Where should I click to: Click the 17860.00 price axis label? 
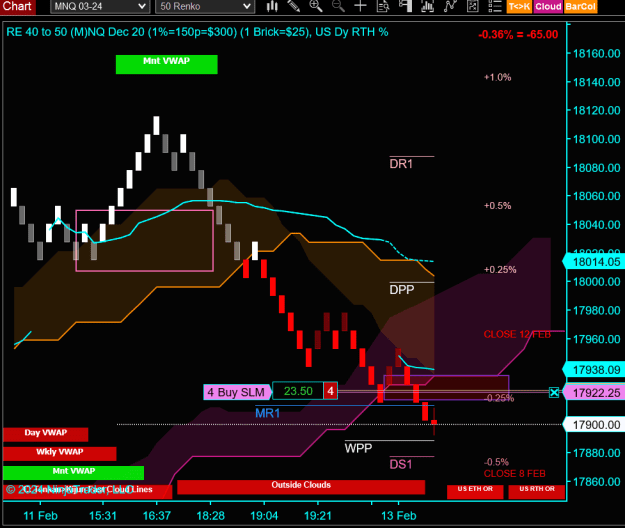(596, 482)
